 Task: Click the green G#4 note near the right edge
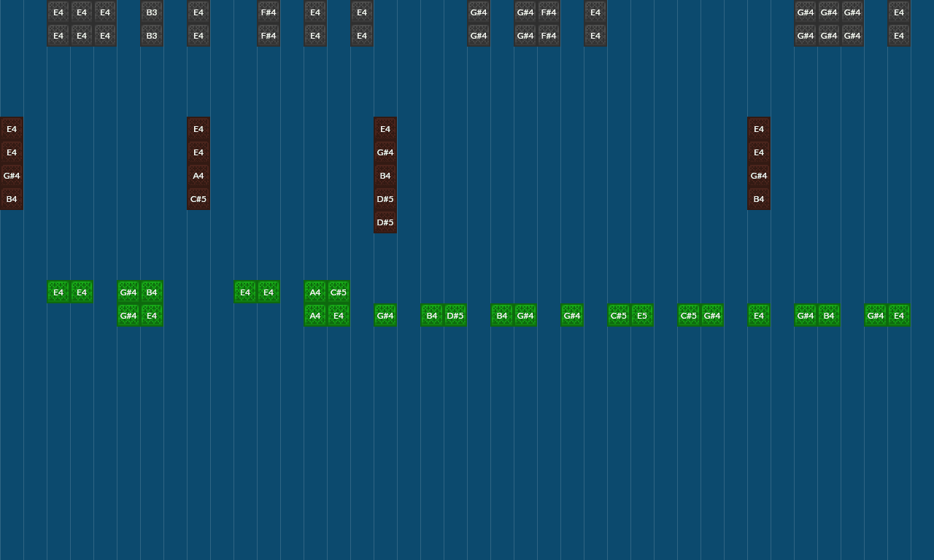pos(875,315)
